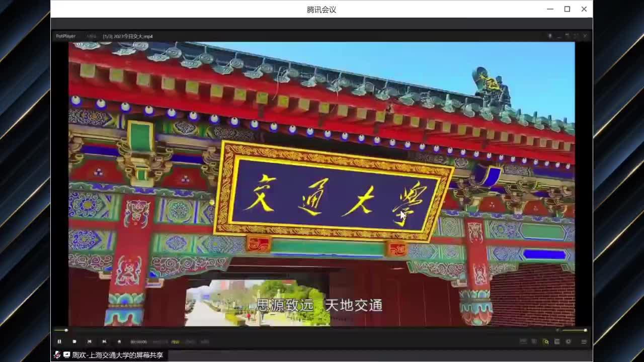Screen dimensions: 644x362
Task: Click the 腾讯会议 window title
Action: pos(321,10)
